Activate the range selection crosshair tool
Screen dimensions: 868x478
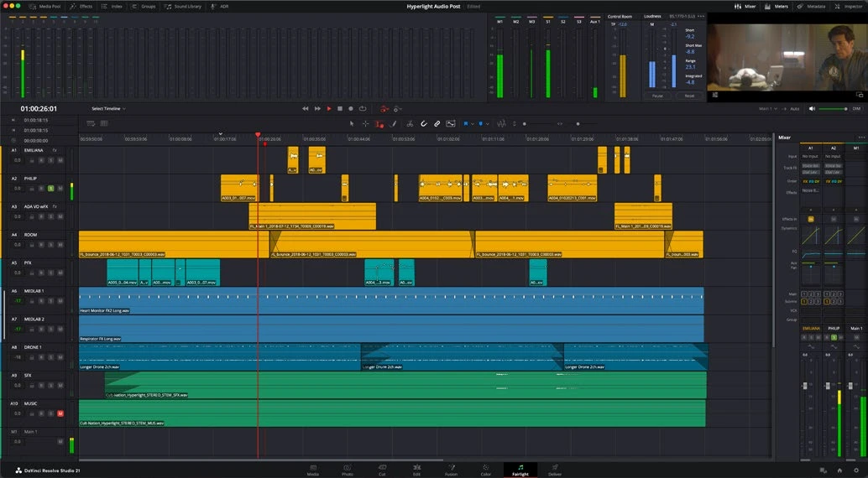[x=365, y=124]
